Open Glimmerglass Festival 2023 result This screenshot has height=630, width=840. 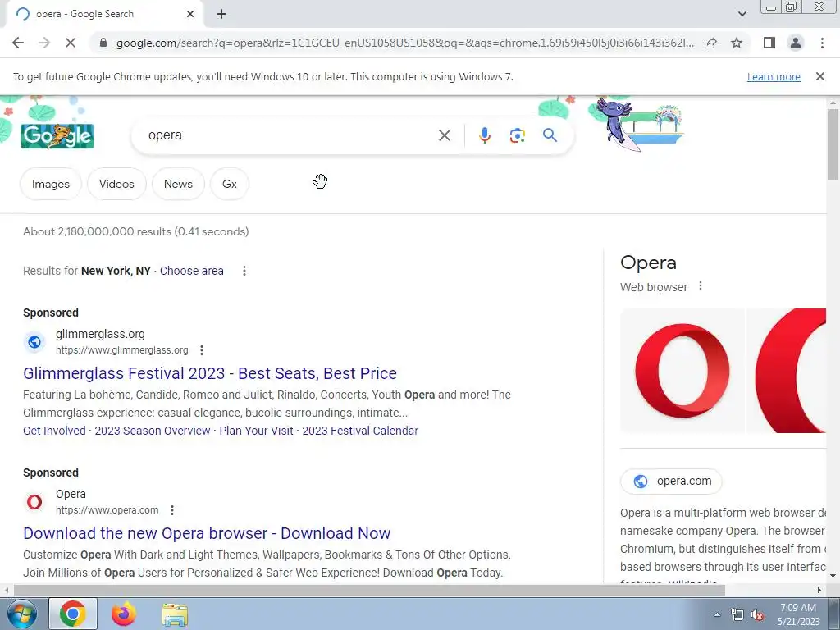click(209, 373)
